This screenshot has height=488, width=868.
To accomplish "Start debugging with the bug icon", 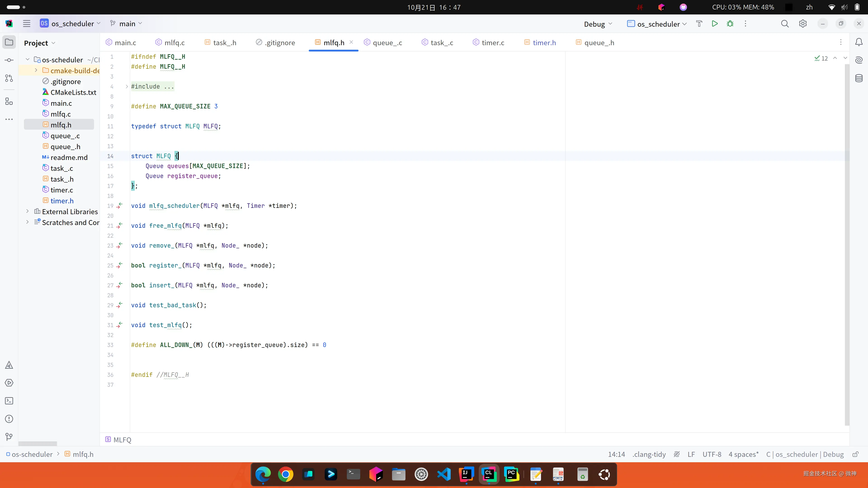I will click(730, 23).
